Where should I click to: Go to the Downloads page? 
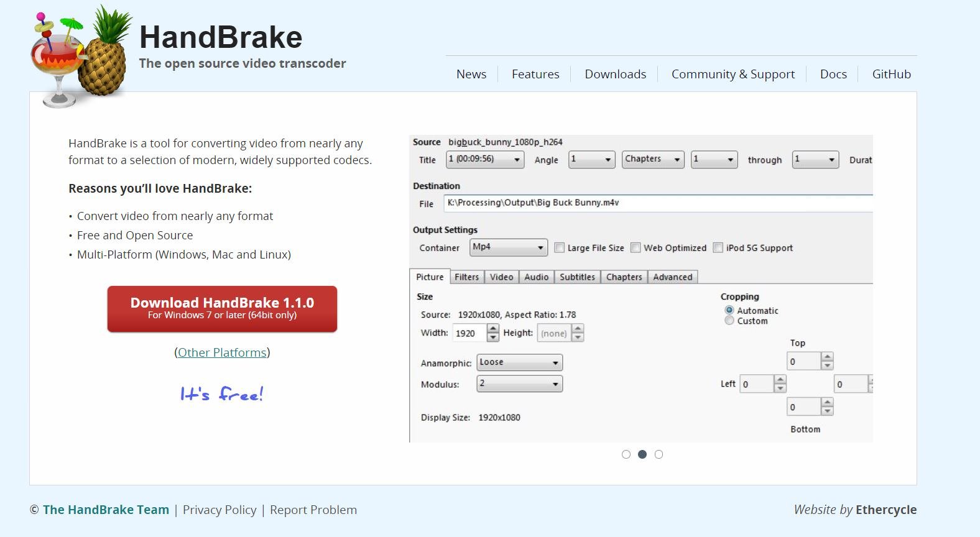(616, 74)
